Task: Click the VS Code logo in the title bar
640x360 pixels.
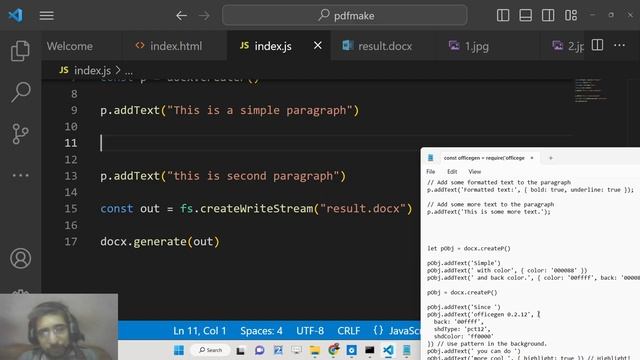Action: (x=16, y=16)
